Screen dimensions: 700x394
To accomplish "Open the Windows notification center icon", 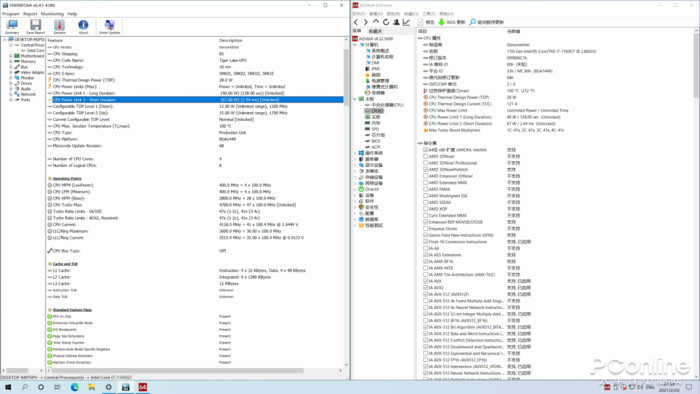I will [x=689, y=387].
